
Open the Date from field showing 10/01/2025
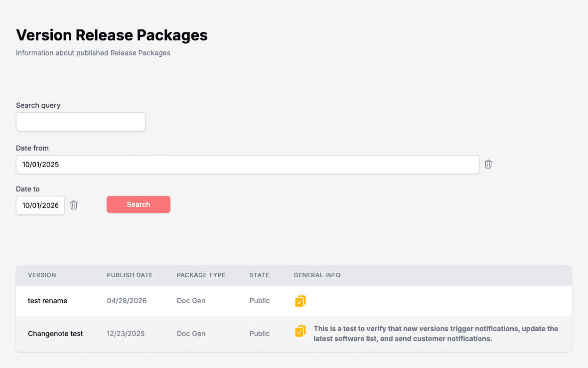(248, 165)
